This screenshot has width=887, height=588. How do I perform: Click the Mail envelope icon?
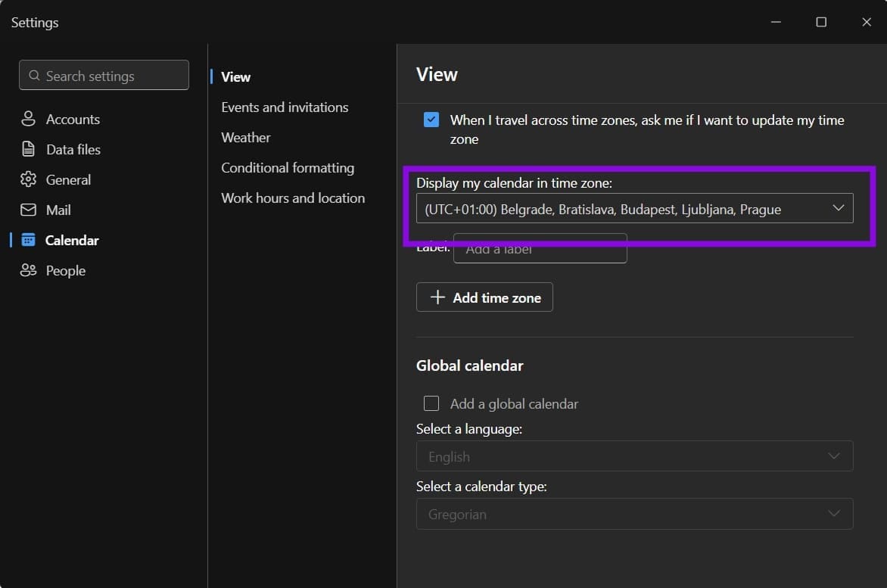point(28,210)
